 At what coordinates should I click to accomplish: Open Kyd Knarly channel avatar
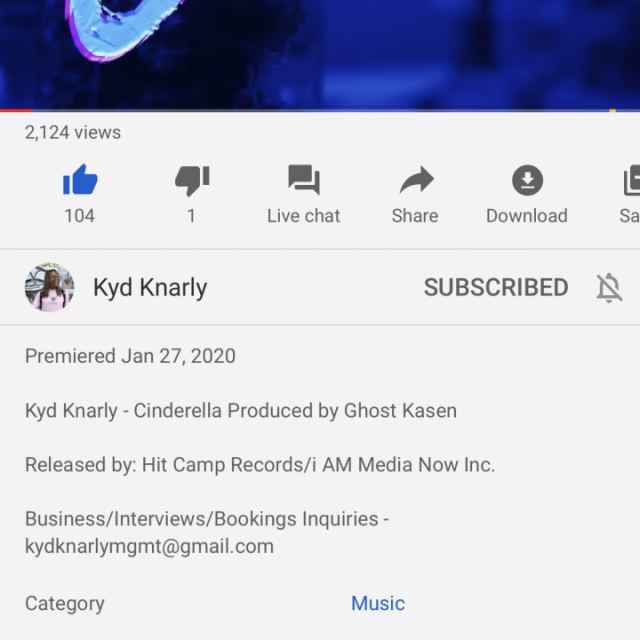tap(49, 287)
